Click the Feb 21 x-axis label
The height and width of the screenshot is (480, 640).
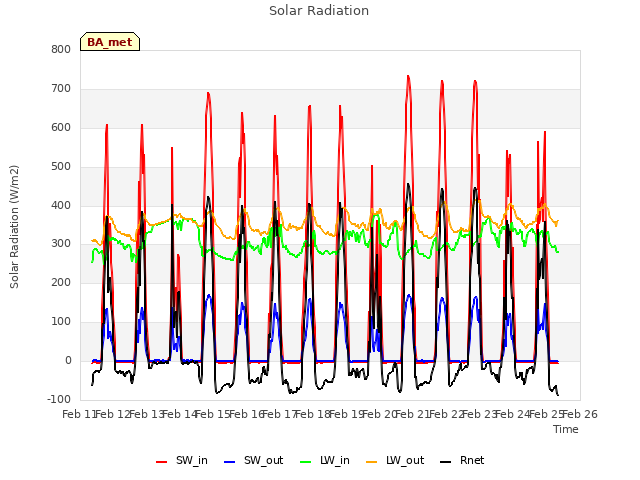tap(411, 414)
